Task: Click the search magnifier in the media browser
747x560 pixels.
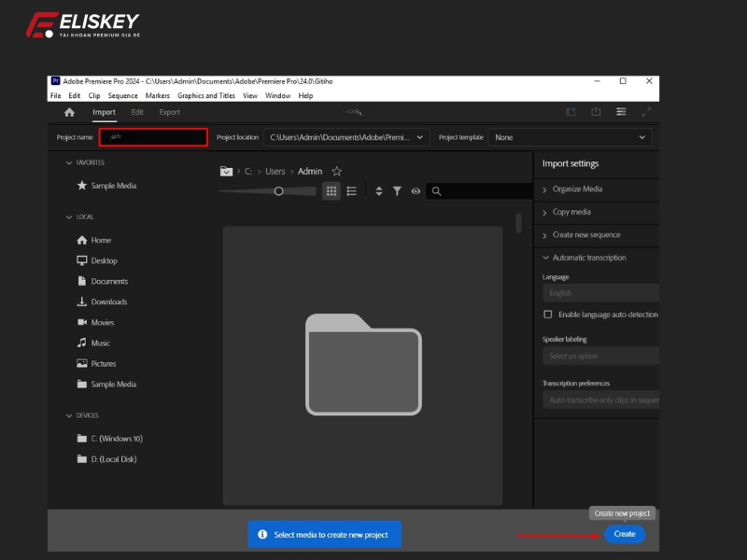Action: point(434,191)
